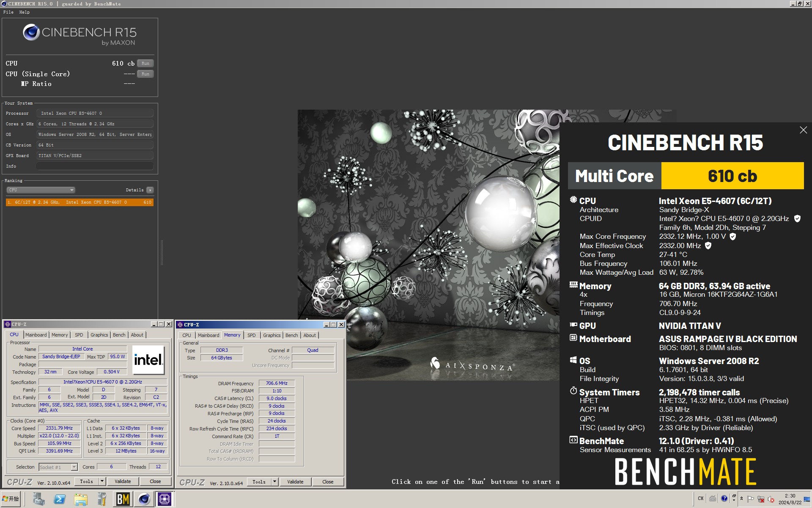The height and width of the screenshot is (508, 812).
Task: Open language bar help question mark icon
Action: [x=724, y=498]
